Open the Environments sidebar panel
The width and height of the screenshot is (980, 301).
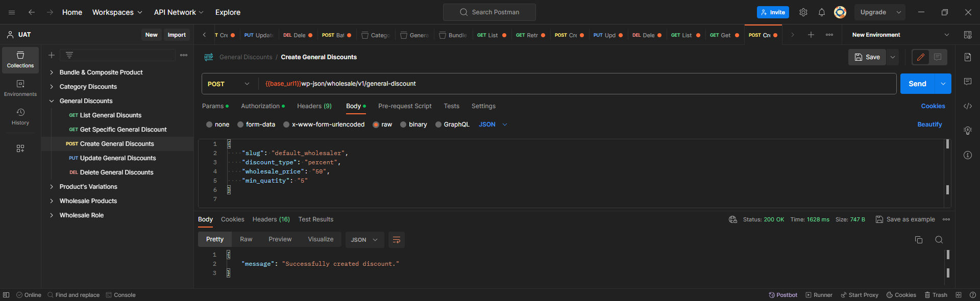click(20, 88)
